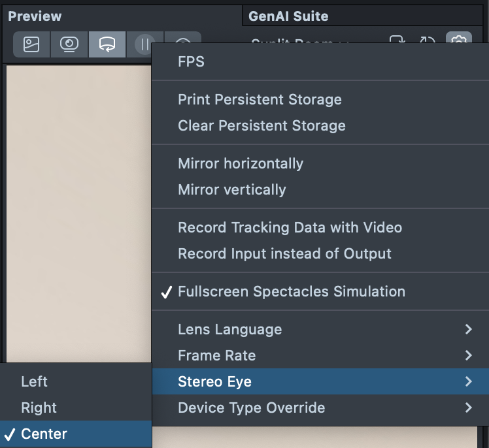Click the preview settings gear icon
The width and height of the screenshot is (489, 448).
click(x=459, y=42)
